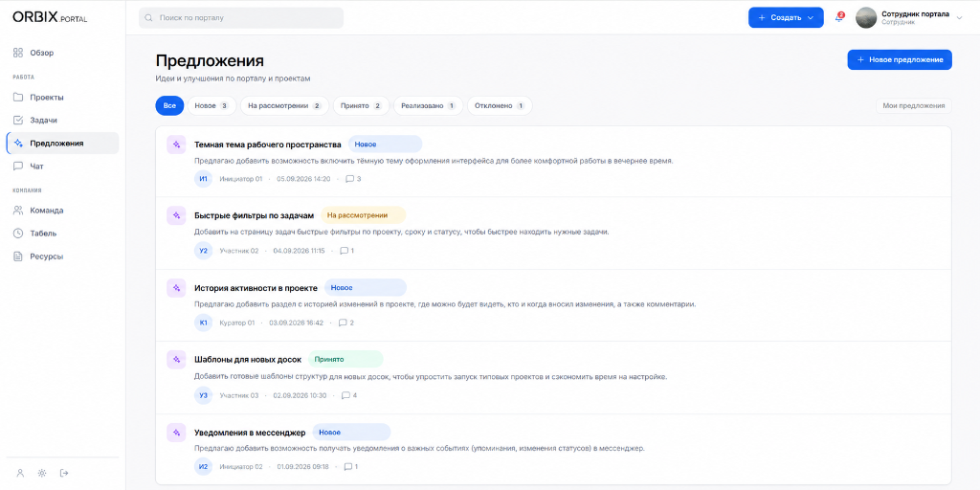Open comments icon on Уведомления в мессенджер

coord(348,467)
